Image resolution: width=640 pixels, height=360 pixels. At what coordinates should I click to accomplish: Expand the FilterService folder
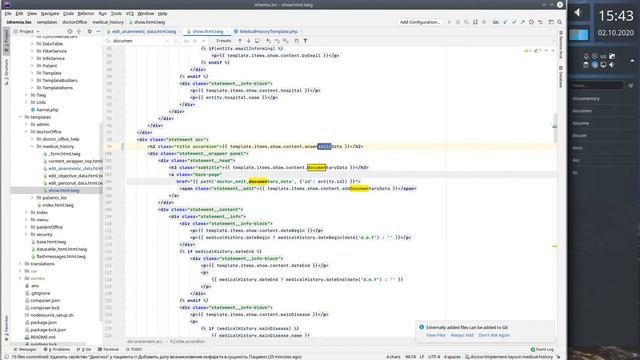pos(32,51)
